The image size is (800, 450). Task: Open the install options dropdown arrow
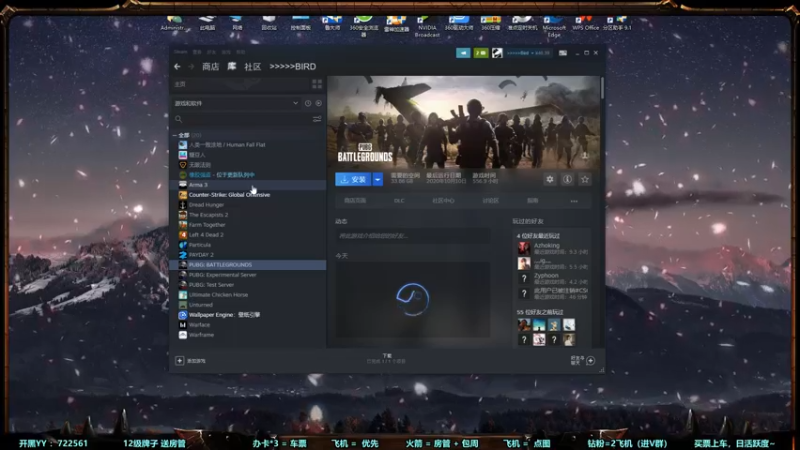(378, 179)
